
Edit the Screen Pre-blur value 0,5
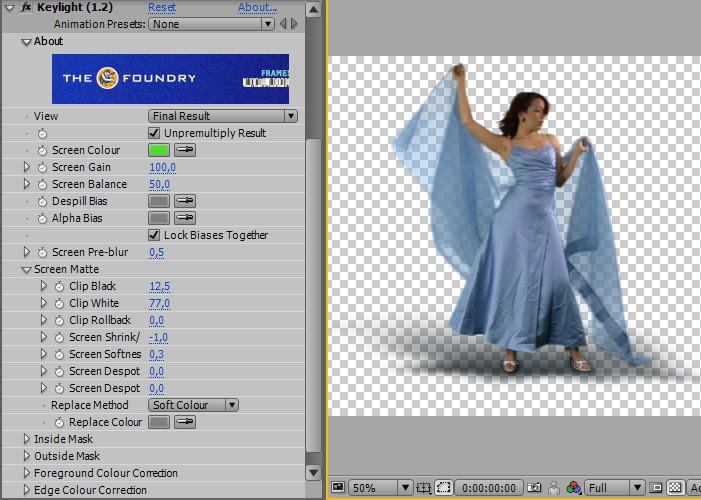156,252
